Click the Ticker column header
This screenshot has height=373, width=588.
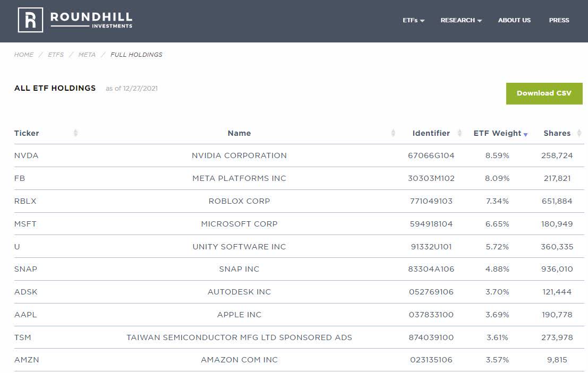[27, 133]
